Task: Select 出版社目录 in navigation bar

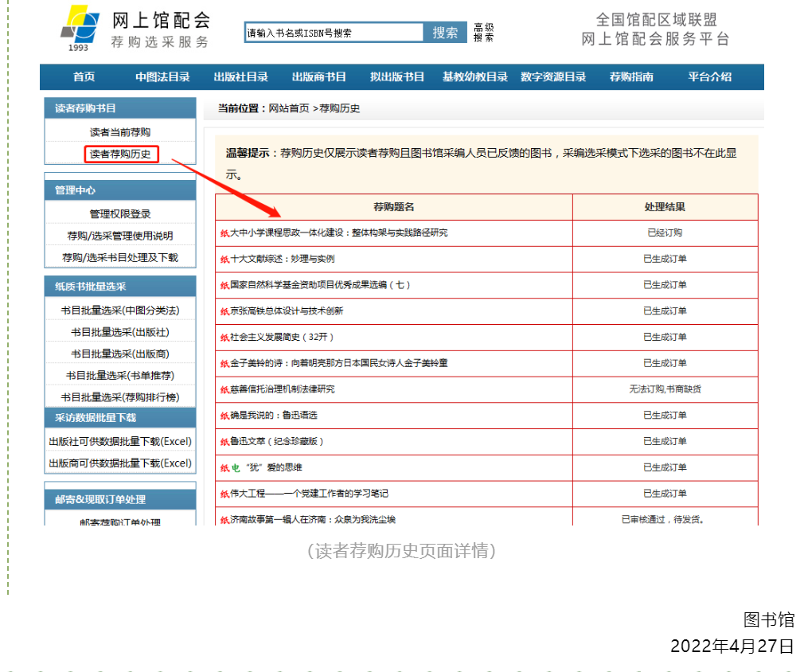Action: point(240,77)
